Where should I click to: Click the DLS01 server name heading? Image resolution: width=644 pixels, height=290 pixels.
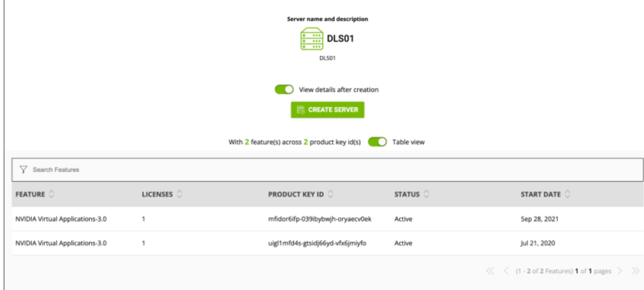point(340,38)
